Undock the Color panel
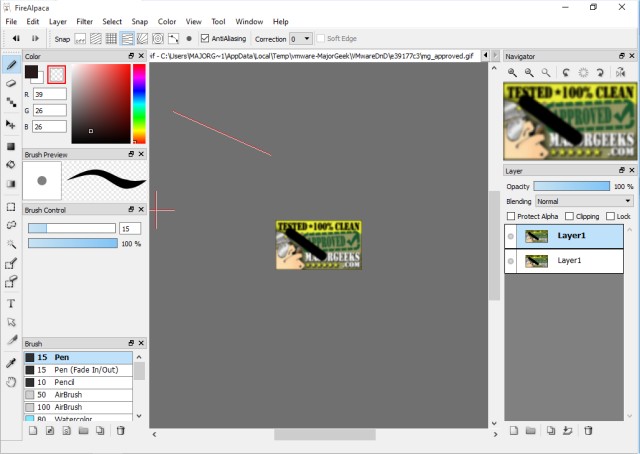This screenshot has width=640, height=454. pyautogui.click(x=131, y=56)
